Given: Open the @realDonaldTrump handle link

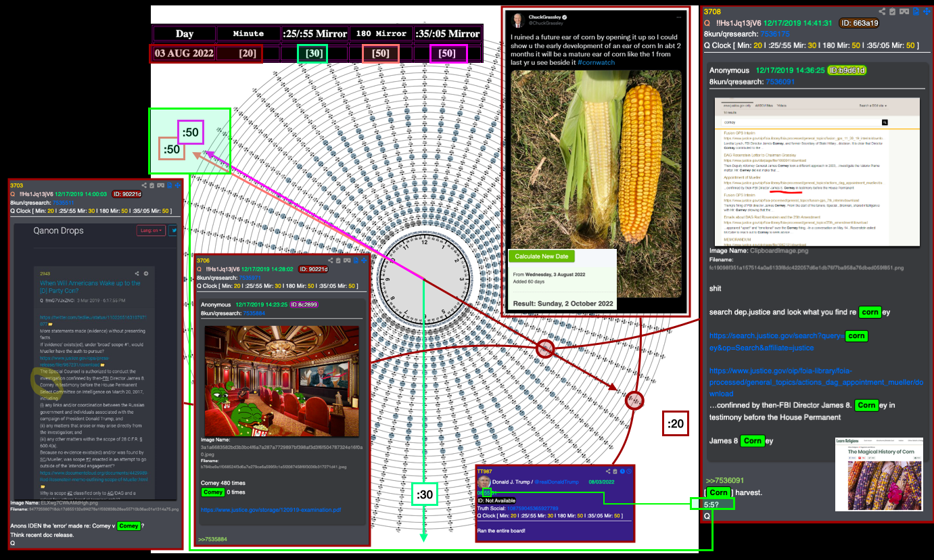Looking at the screenshot, I should coord(557,482).
